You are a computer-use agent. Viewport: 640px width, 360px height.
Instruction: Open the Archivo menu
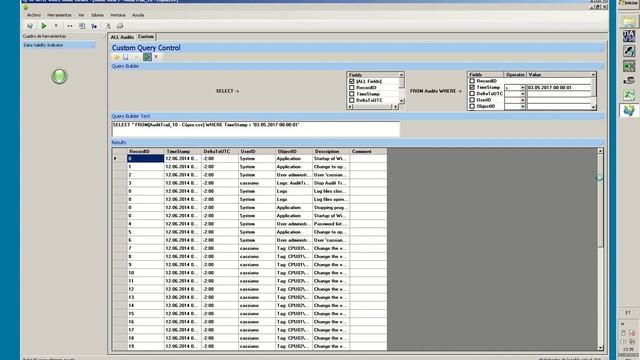[x=34, y=15]
